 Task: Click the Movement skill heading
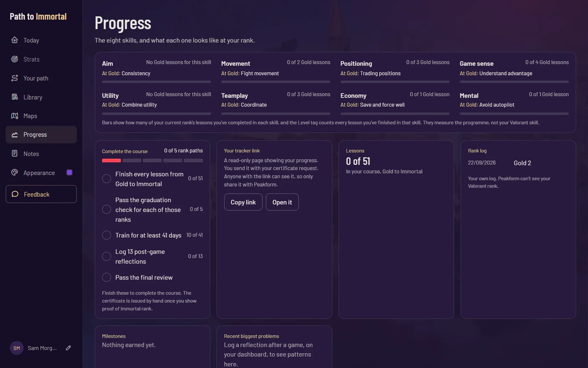[236, 63]
